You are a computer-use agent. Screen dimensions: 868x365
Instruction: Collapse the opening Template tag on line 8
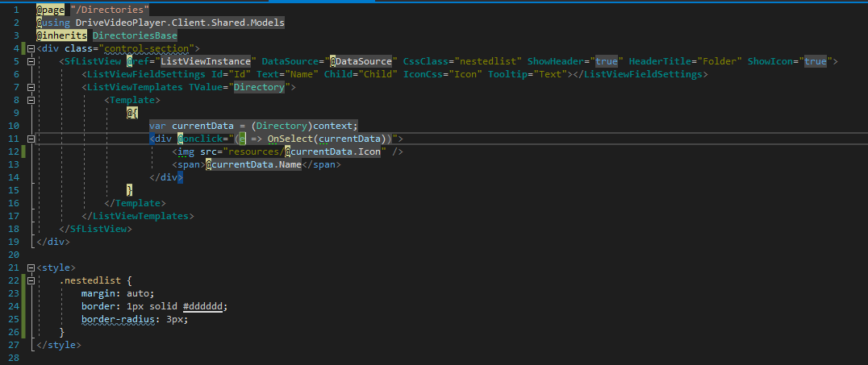tap(31, 100)
